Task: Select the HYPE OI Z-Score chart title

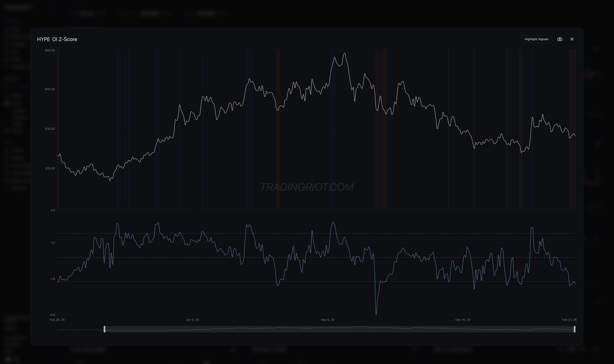Action: point(57,39)
